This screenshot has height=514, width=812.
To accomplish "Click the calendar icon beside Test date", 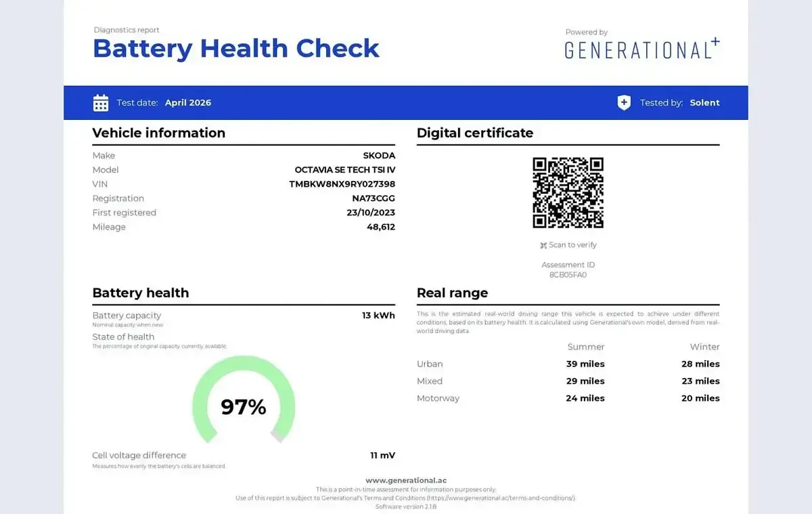I will pos(101,103).
